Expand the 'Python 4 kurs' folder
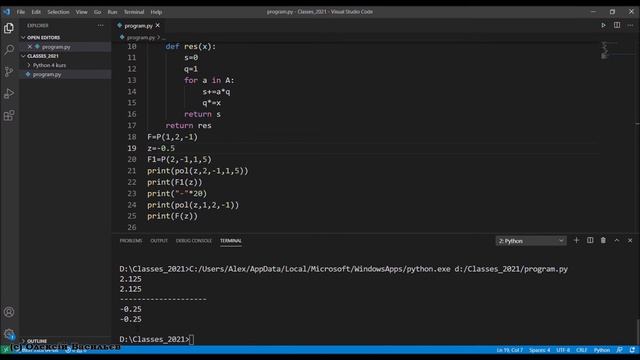This screenshot has width=640, height=360. click(49, 65)
